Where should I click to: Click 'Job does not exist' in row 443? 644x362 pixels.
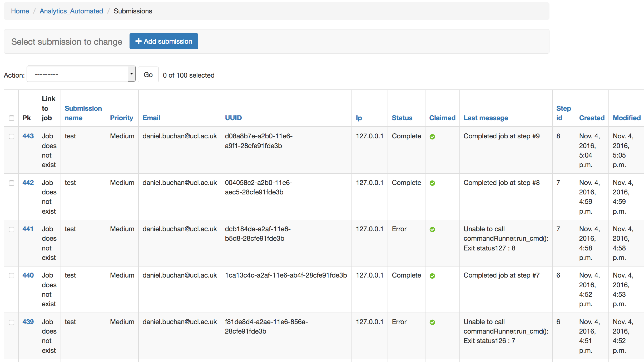[x=49, y=150]
